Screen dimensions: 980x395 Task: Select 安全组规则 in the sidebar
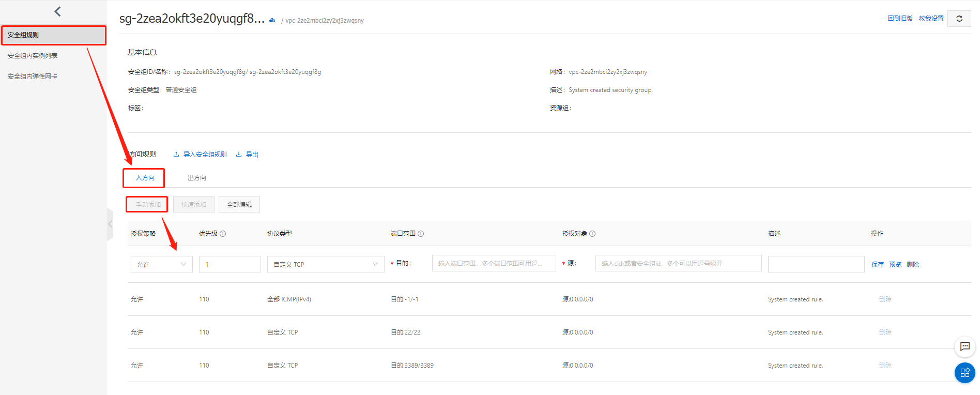click(x=54, y=35)
